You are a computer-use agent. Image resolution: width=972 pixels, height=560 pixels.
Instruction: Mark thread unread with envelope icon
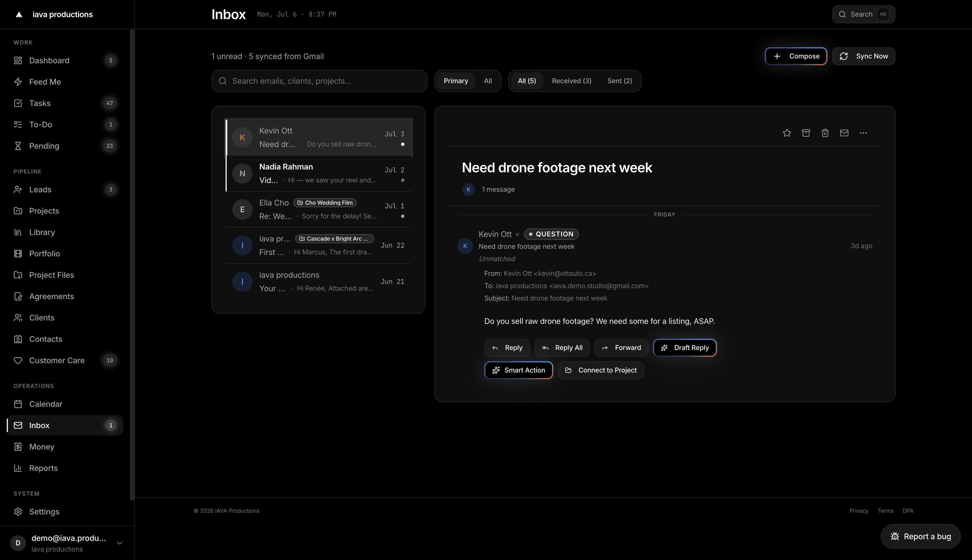(x=844, y=133)
